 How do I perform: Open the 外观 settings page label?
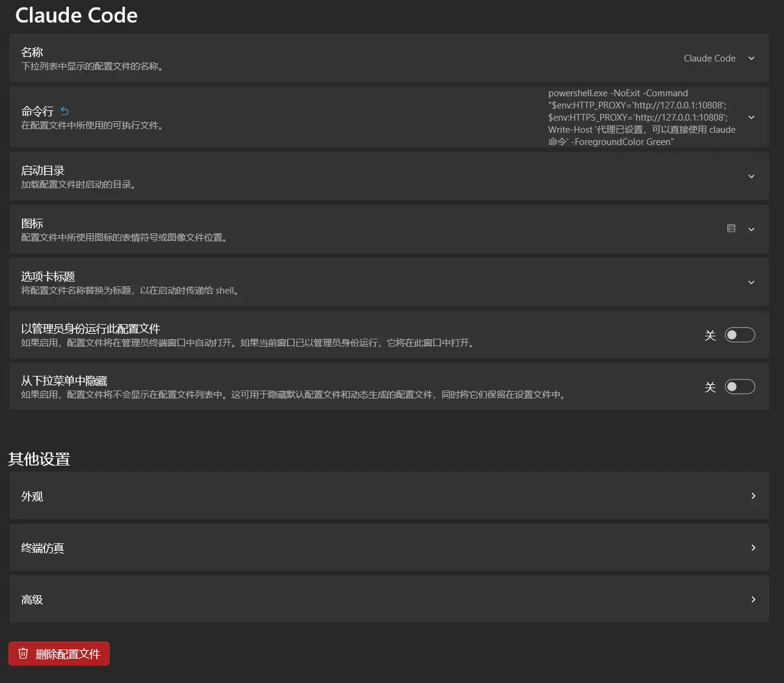32,497
